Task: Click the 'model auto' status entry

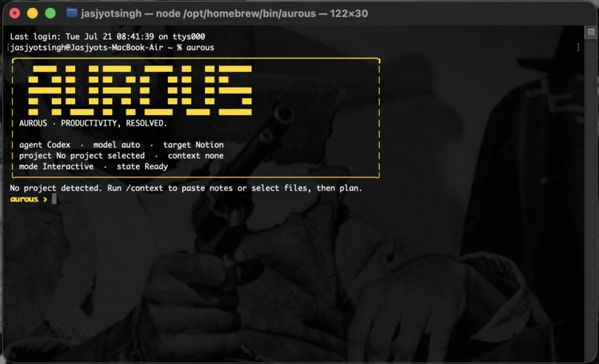Action: (117, 145)
